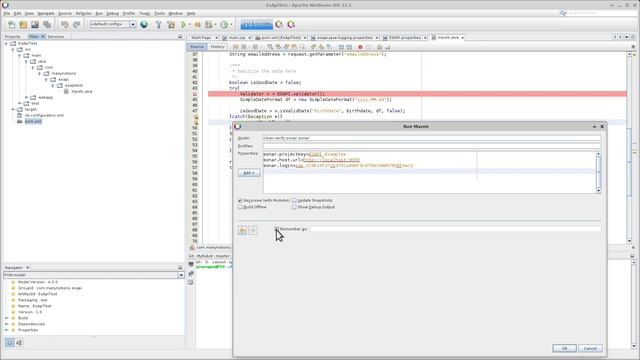Click the Remember as name field

tap(455, 229)
